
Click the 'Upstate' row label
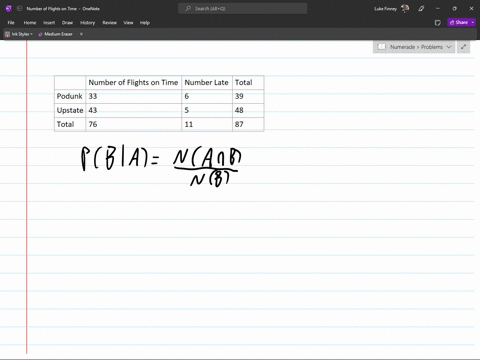(70, 110)
